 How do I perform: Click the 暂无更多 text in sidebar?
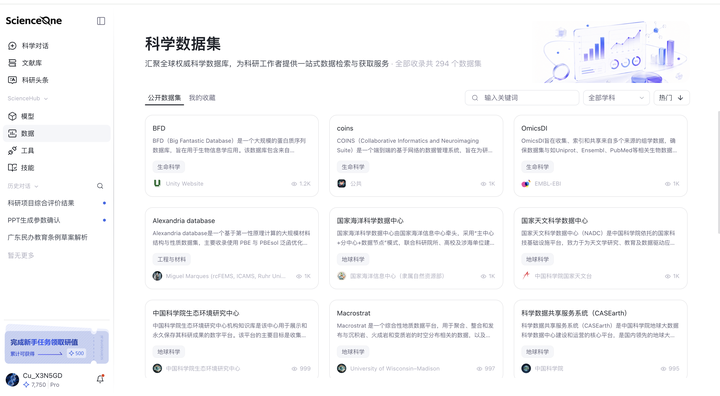(21, 255)
